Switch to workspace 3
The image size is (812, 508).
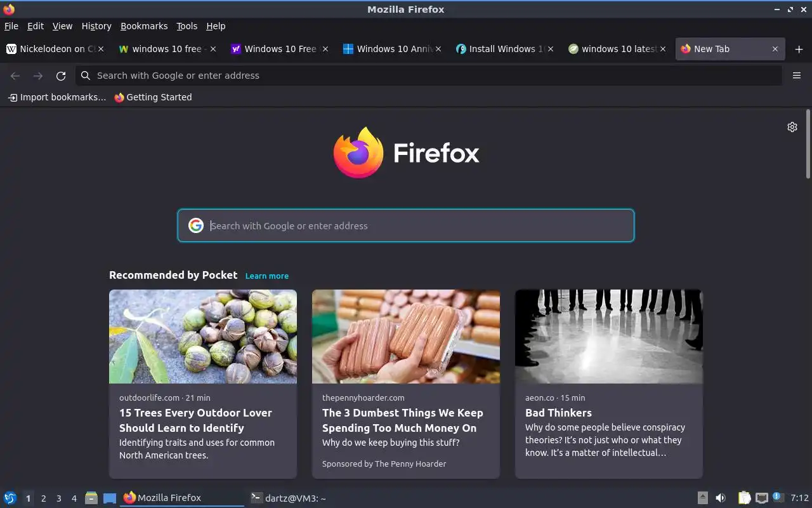tap(58, 498)
